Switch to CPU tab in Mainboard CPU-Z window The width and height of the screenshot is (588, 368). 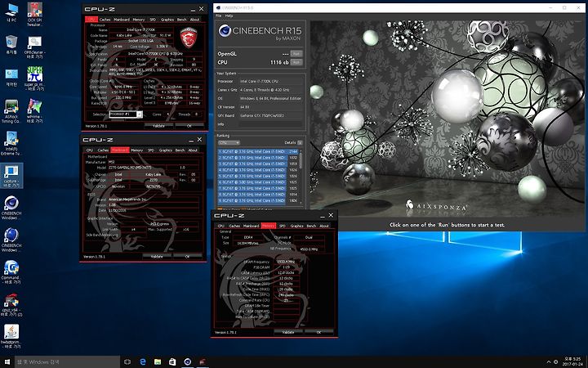tap(90, 150)
